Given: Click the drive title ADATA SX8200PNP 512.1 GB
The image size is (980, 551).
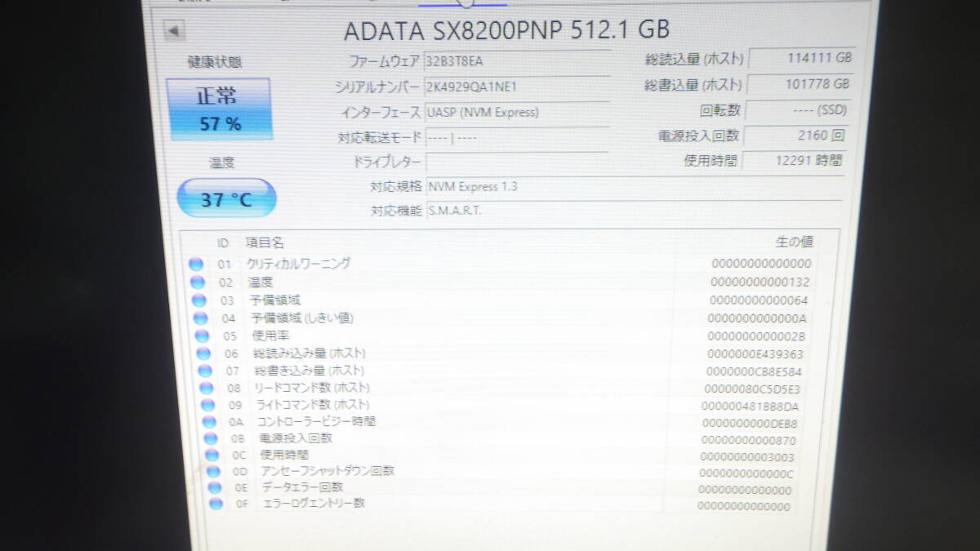Looking at the screenshot, I should tap(506, 29).
